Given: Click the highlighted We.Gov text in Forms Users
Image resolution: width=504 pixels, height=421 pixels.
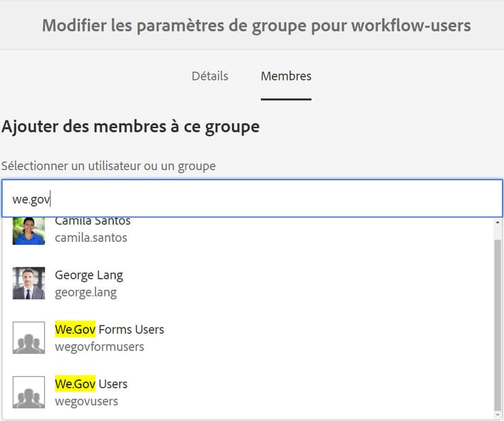Looking at the screenshot, I should [75, 329].
